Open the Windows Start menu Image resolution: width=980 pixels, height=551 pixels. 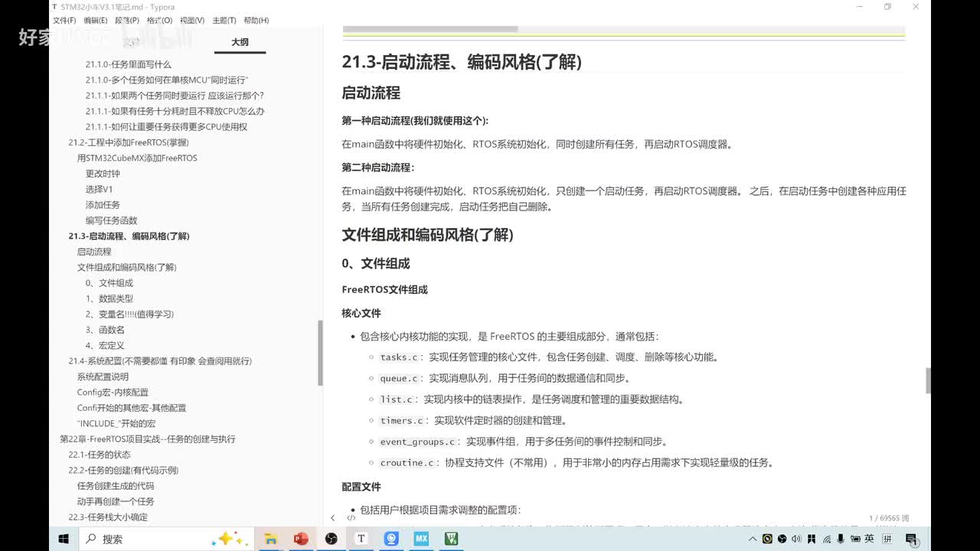pyautogui.click(x=64, y=539)
